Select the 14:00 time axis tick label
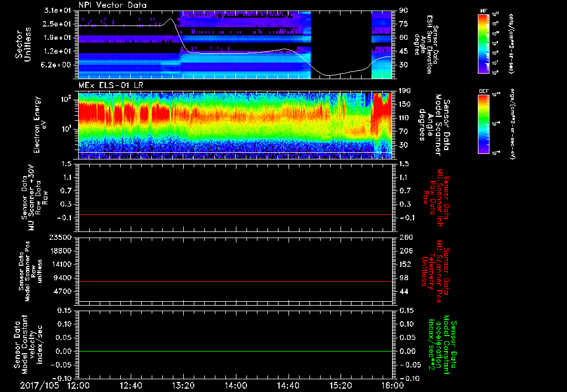The image size is (567, 392). click(x=235, y=385)
